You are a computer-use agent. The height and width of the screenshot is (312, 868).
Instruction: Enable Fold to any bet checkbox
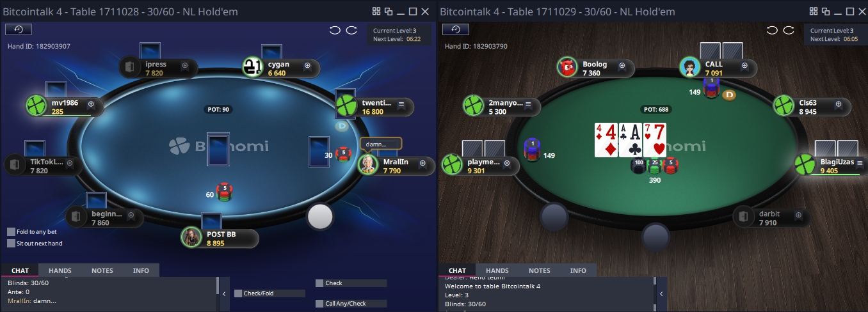click(x=11, y=232)
